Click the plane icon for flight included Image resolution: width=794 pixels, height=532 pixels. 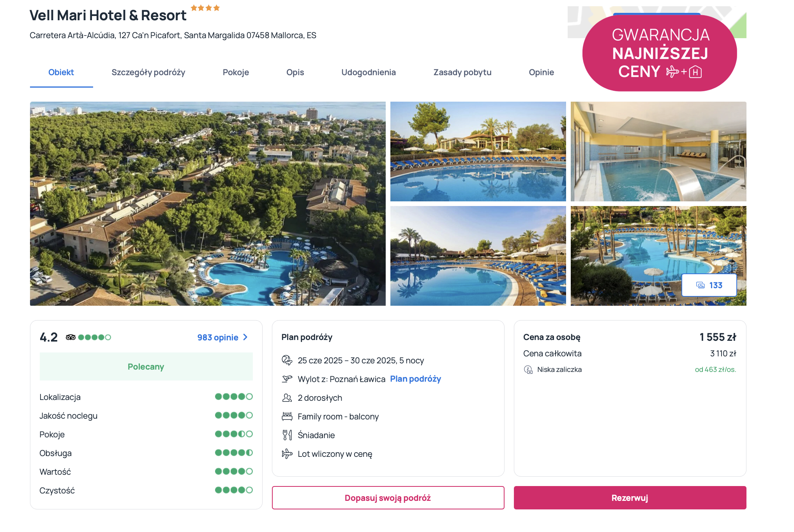[x=287, y=454]
